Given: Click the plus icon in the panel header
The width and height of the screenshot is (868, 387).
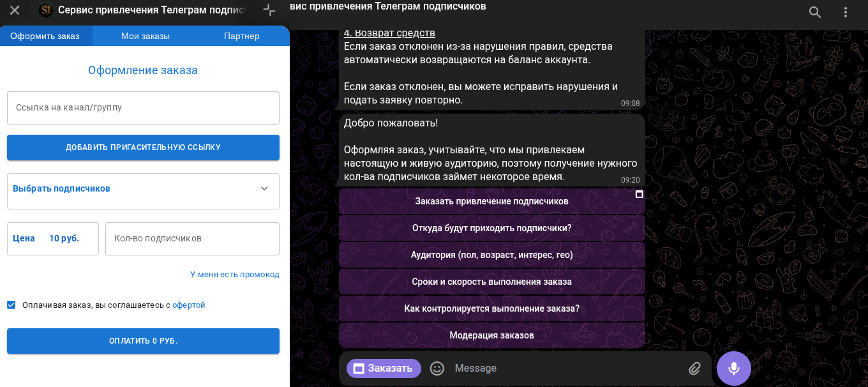Looking at the screenshot, I should click(x=269, y=10).
